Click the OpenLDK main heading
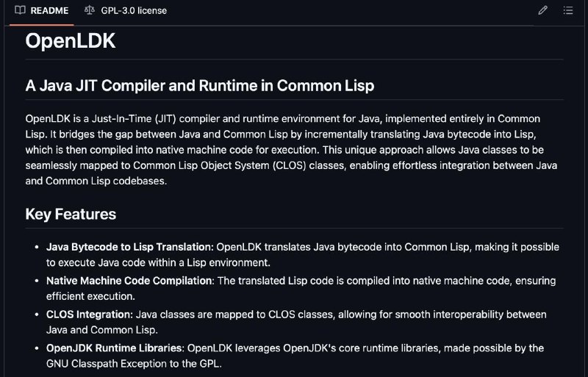 coord(71,40)
